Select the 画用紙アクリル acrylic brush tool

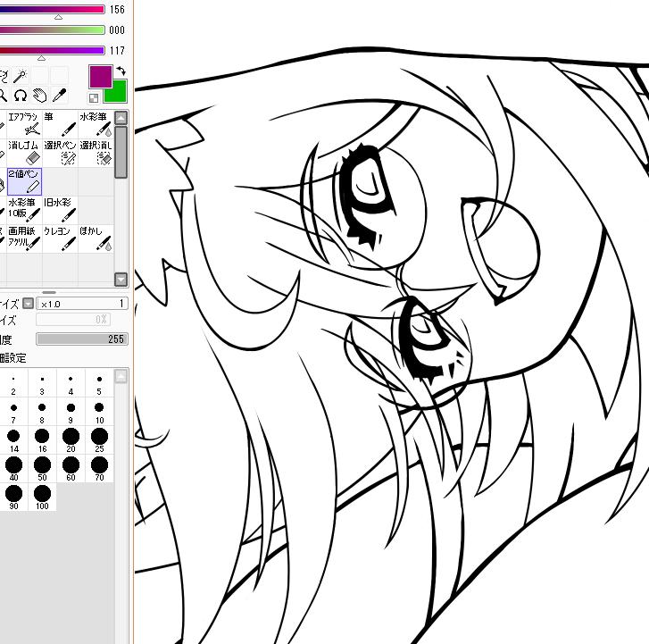[24, 238]
